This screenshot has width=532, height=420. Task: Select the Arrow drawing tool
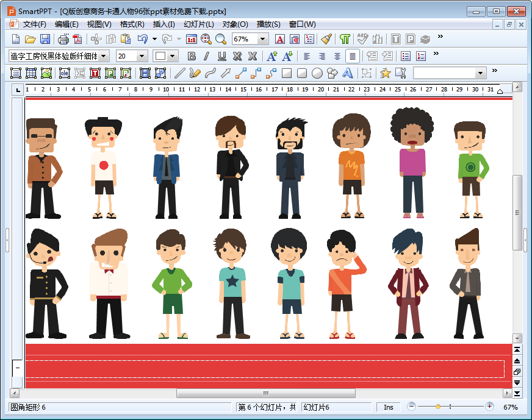coord(226,73)
